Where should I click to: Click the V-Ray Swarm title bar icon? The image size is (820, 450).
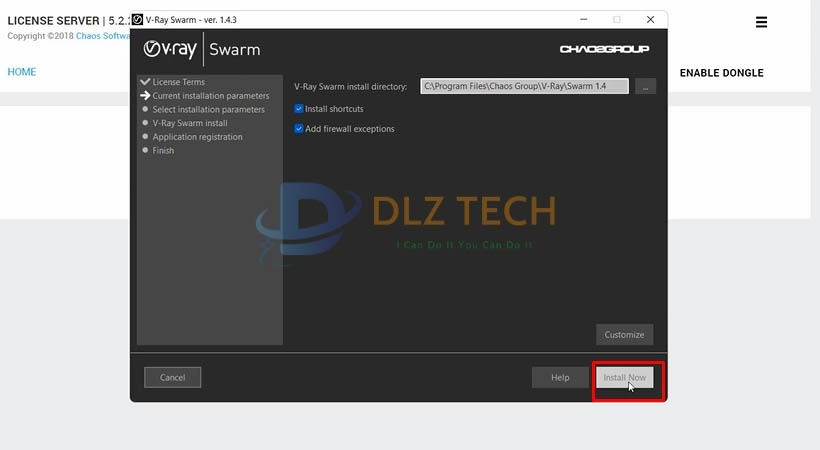[x=137, y=20]
